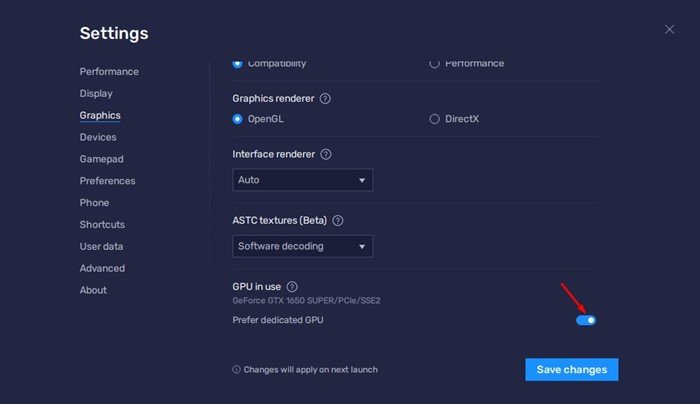Select the OpenGL graphics renderer
The width and height of the screenshot is (700, 404).
pos(238,119)
